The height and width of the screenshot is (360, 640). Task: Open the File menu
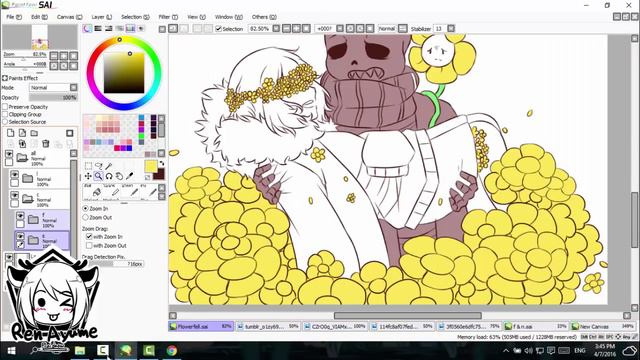(x=14, y=17)
